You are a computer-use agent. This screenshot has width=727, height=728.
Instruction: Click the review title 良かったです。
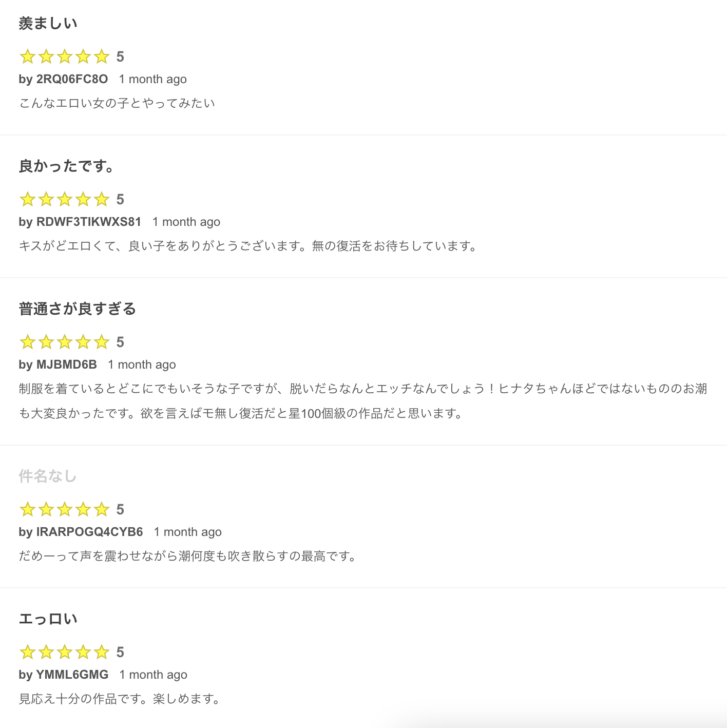pos(66,166)
